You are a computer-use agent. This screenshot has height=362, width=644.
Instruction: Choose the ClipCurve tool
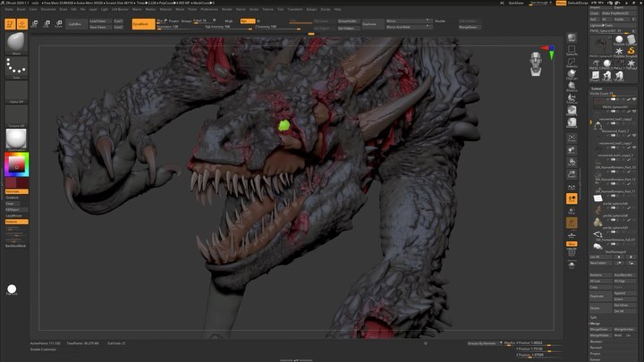click(x=572, y=75)
